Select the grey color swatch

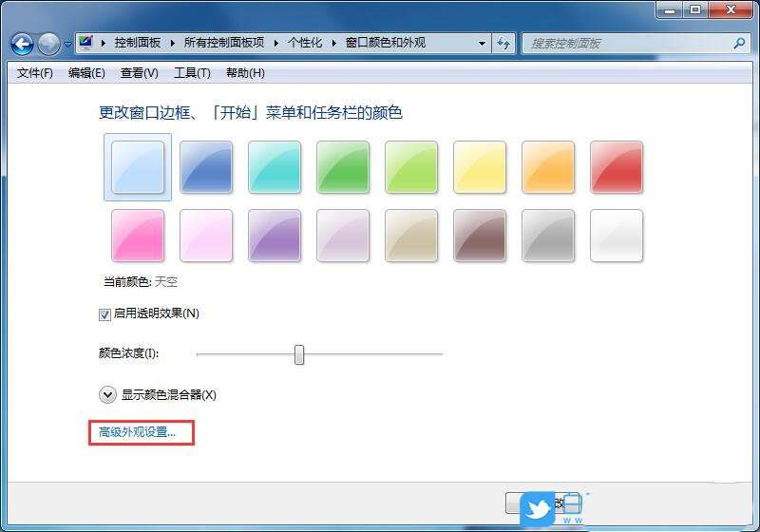click(548, 236)
